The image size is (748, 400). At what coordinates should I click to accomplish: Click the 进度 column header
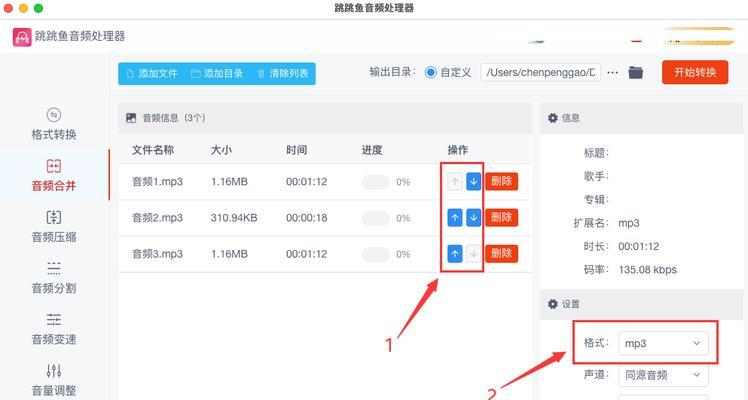[372, 150]
